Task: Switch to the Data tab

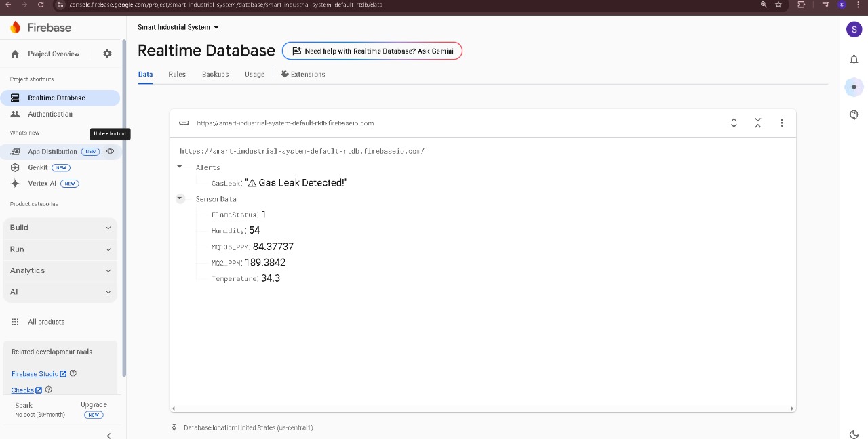Action: click(x=145, y=75)
